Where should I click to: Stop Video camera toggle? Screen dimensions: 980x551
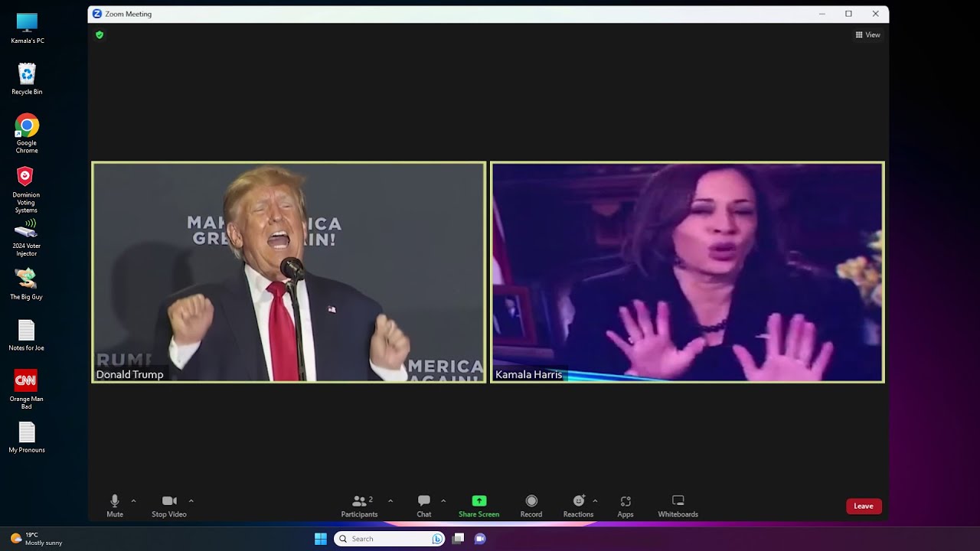(169, 506)
